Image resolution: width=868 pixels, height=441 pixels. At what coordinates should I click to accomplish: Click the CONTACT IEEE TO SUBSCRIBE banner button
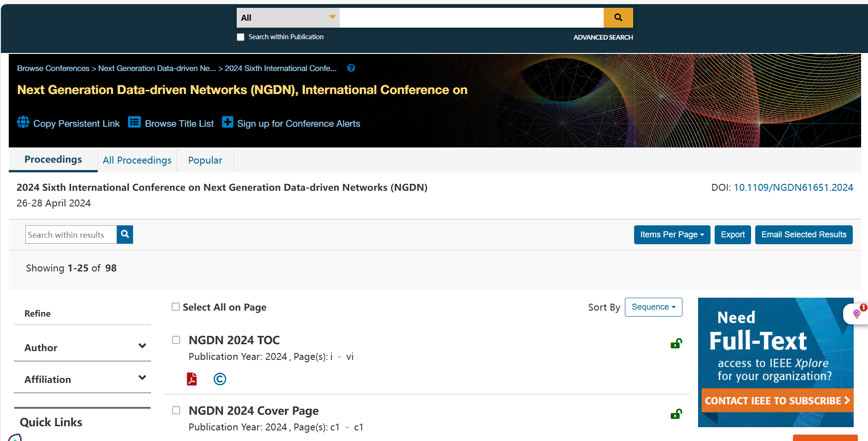click(777, 400)
